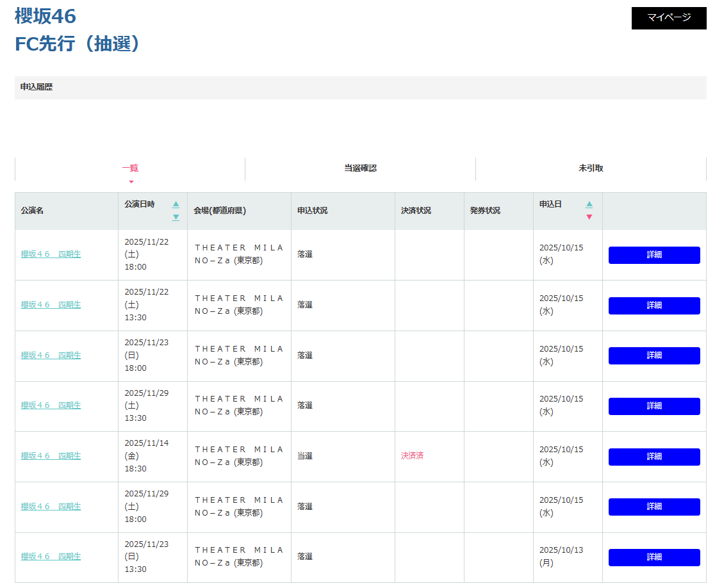Sort application date ascending with up arrow
Viewport: 715px width, 588px height.
(589, 204)
